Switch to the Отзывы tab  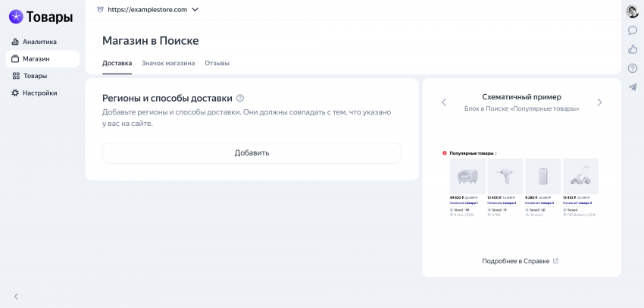(x=217, y=63)
